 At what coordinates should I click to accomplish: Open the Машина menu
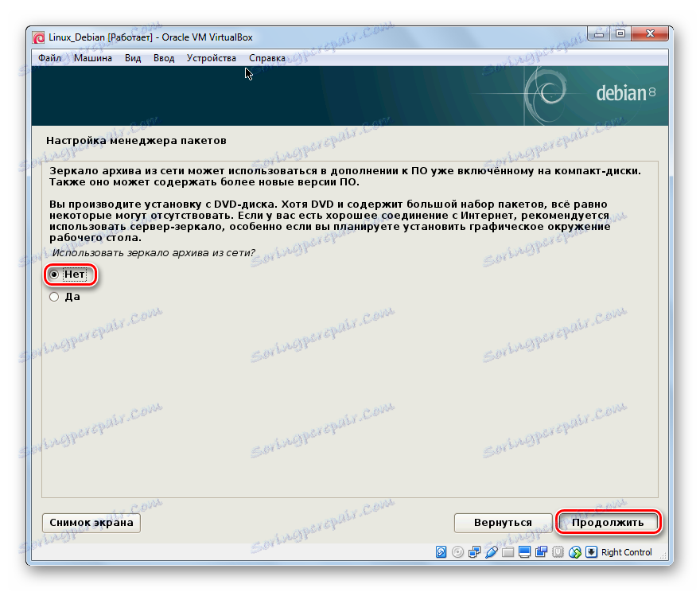pos(93,58)
